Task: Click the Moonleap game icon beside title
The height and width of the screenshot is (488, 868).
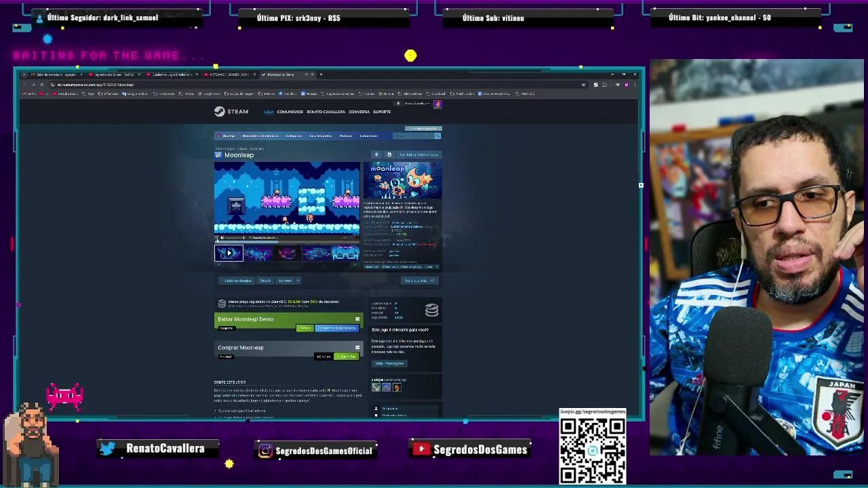Action: 218,155
